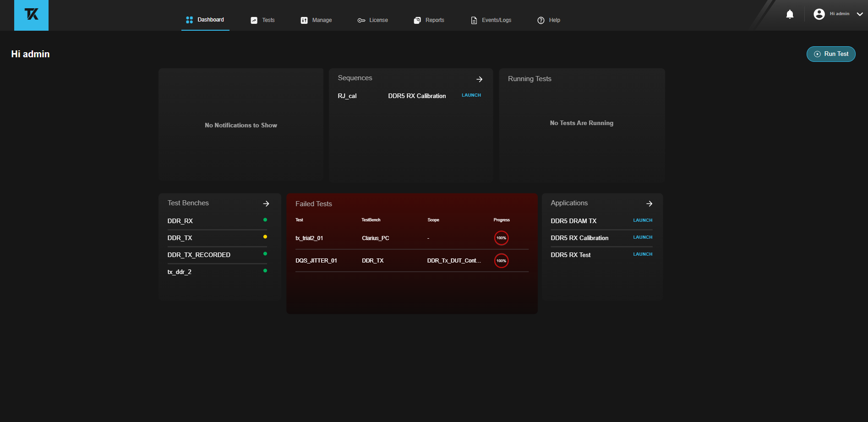Screen dimensions: 868x422
Task: Click the admin user avatar icon
Action: click(819, 14)
